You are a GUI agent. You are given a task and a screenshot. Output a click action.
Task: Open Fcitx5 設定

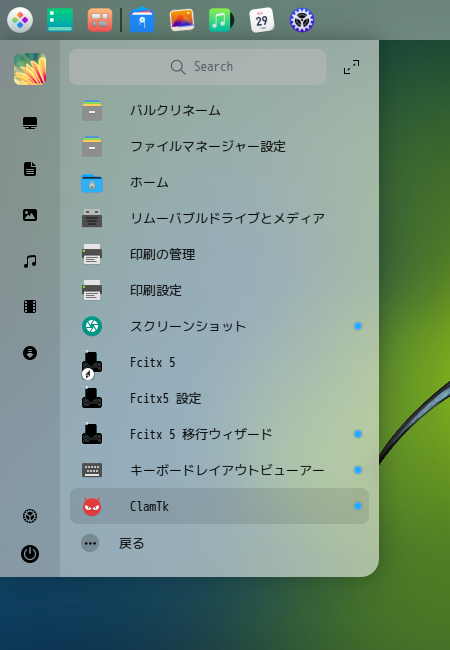pos(219,398)
